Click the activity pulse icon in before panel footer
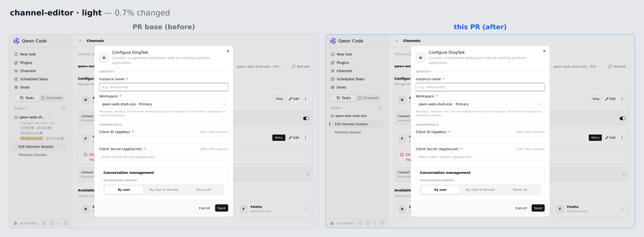Screen dimensions: 644x237 coord(58,223)
